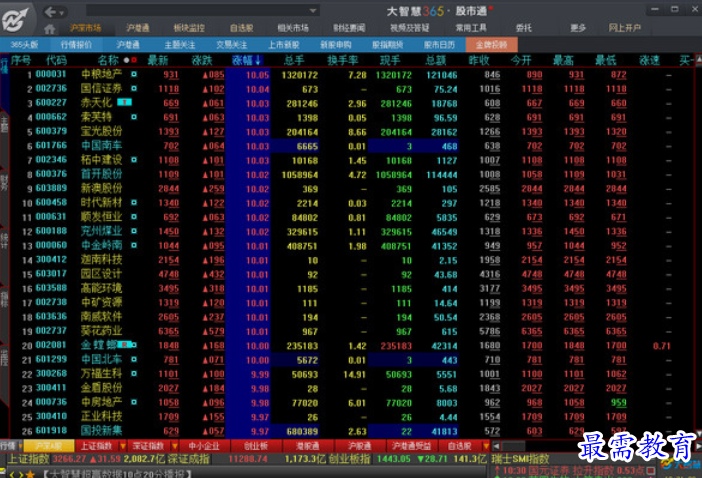Screen dimensions: 702x478
Task: Open the home page icon
Action: click(x=50, y=29)
